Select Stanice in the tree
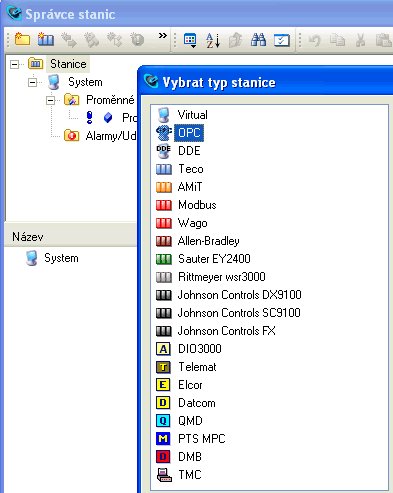This screenshot has height=493, width=393. pyautogui.click(x=68, y=64)
